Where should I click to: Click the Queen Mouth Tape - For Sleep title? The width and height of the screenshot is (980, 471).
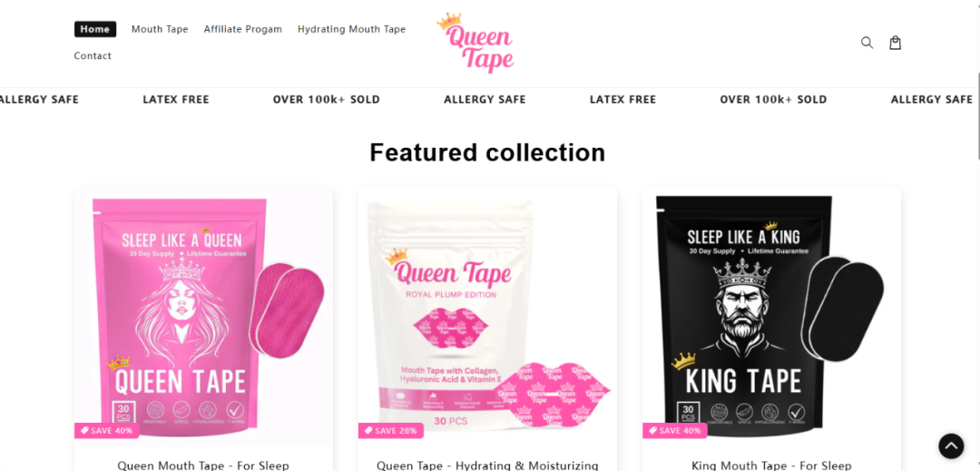[x=203, y=466]
